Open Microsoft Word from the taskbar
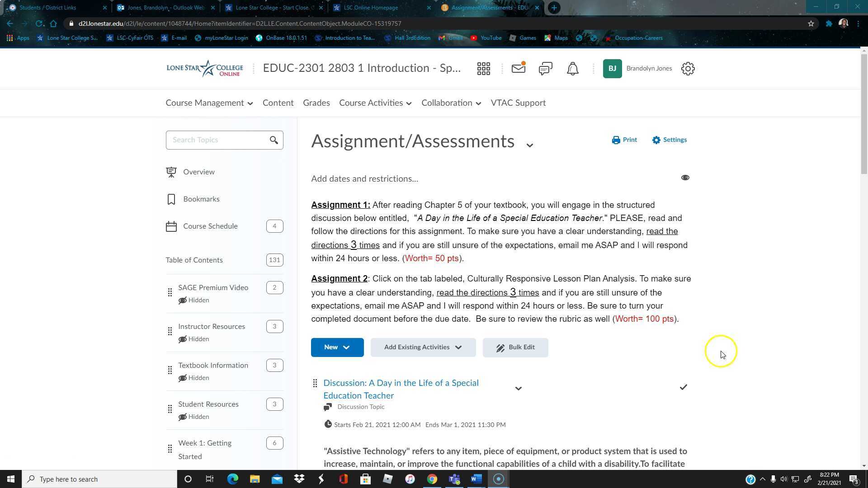This screenshot has height=488, width=868. [x=476, y=479]
